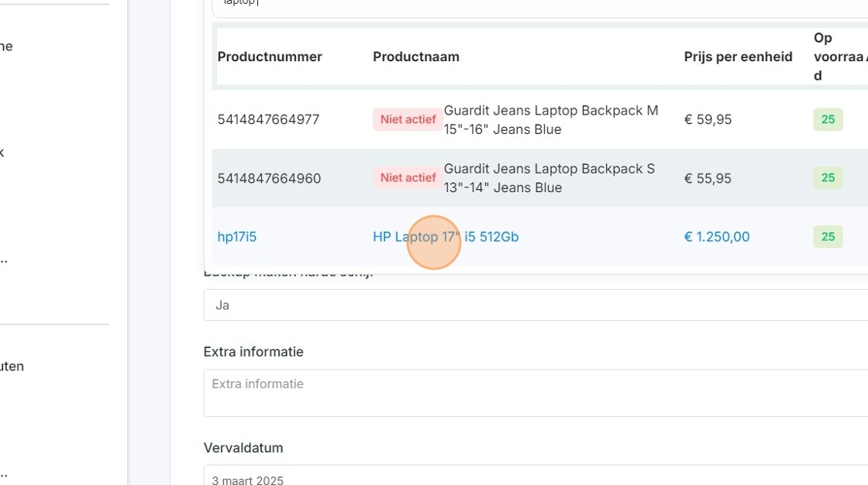Sort by the Productnummer column header
The width and height of the screenshot is (868, 485).
pyautogui.click(x=270, y=57)
